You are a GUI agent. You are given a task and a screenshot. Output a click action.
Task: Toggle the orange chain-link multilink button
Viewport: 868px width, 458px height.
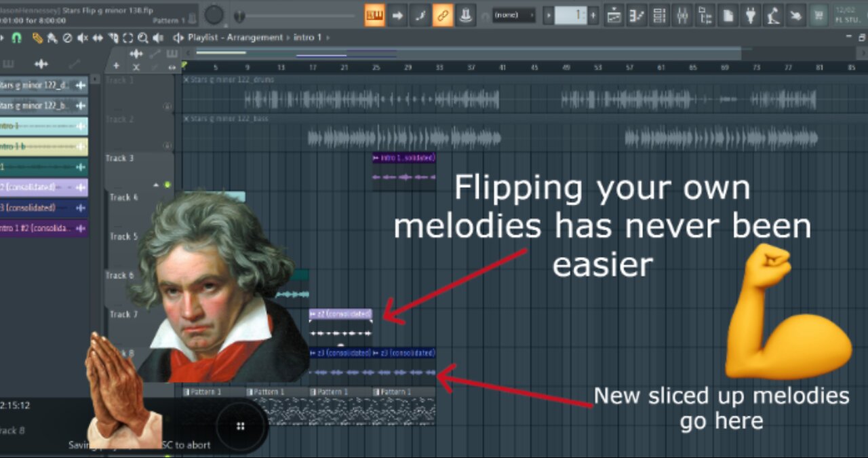(443, 14)
